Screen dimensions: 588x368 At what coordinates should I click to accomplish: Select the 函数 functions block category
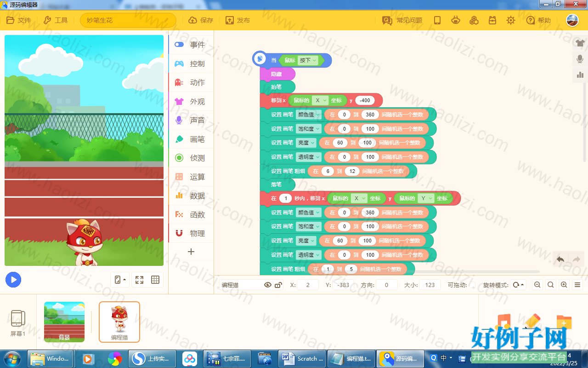click(191, 214)
